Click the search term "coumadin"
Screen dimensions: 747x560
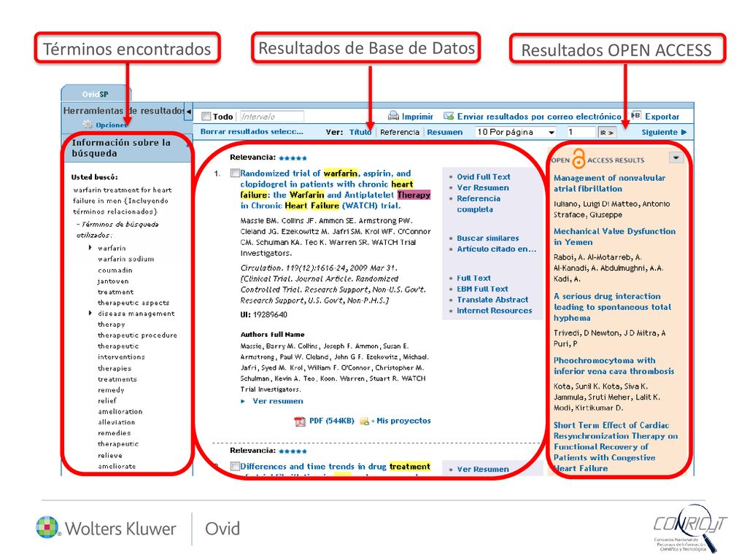pos(115,270)
